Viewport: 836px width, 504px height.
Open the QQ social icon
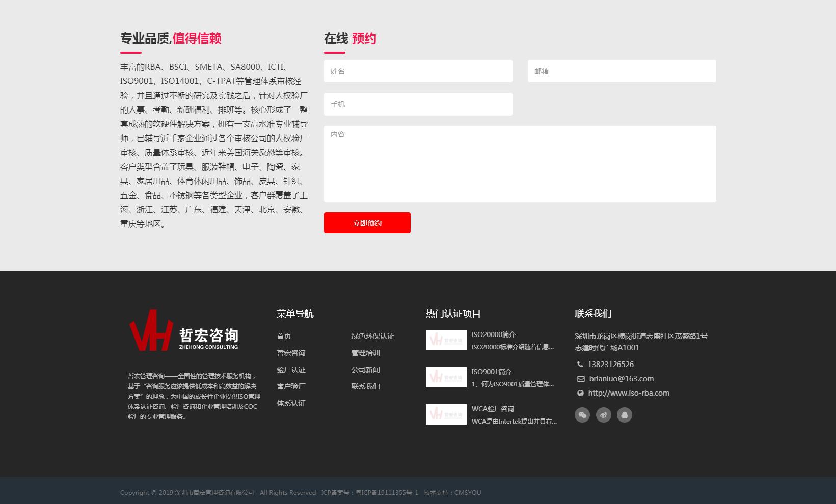tap(625, 415)
